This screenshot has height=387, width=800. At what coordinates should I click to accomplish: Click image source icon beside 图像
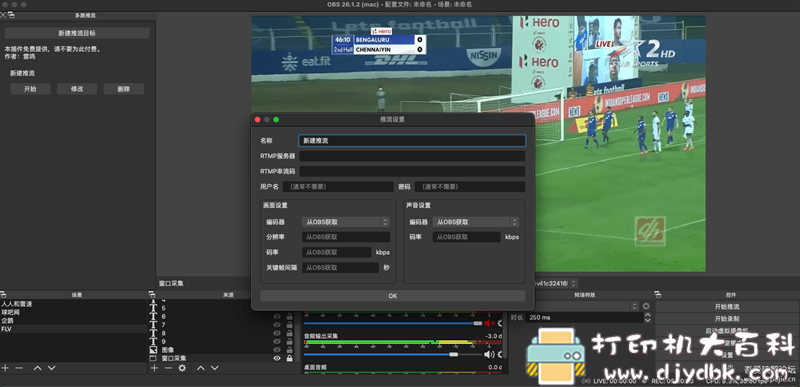click(x=153, y=350)
